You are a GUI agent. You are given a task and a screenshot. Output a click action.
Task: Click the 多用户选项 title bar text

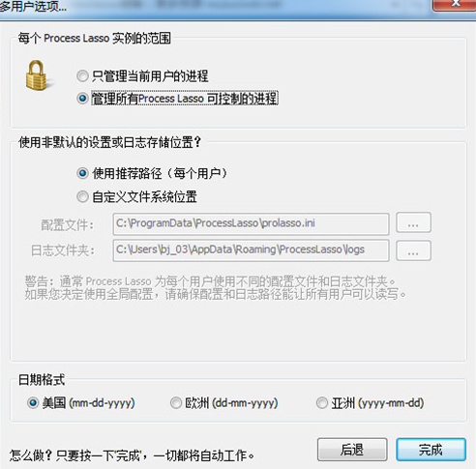pyautogui.click(x=33, y=7)
